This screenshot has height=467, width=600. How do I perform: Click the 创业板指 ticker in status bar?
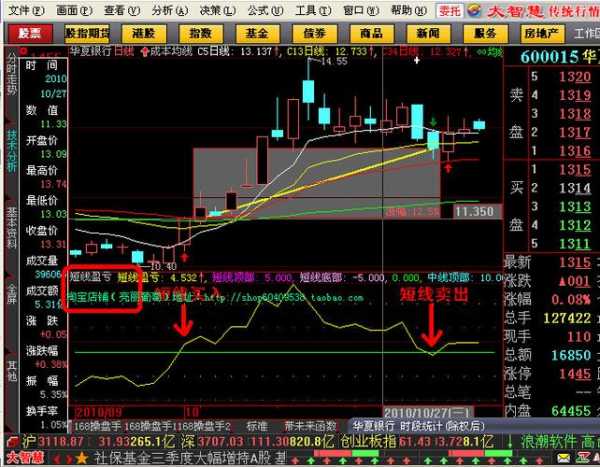pyautogui.click(x=368, y=441)
